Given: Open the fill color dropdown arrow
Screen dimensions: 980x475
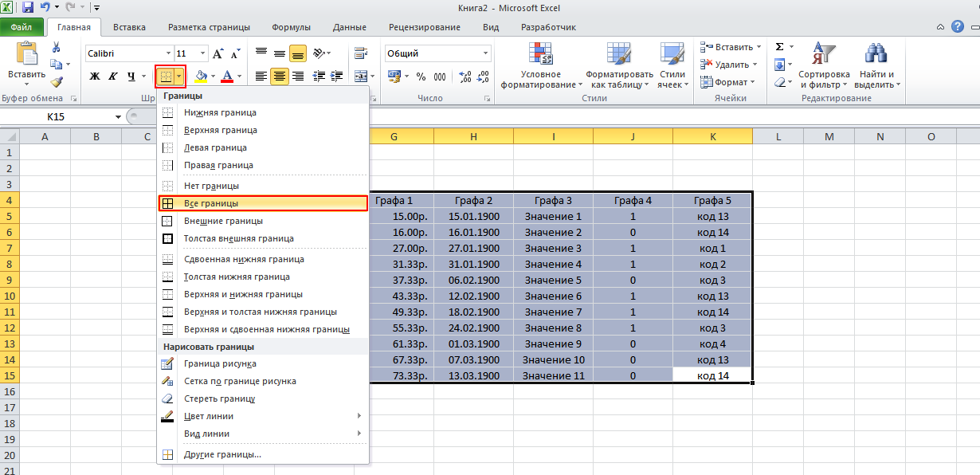Looking at the screenshot, I should 213,77.
